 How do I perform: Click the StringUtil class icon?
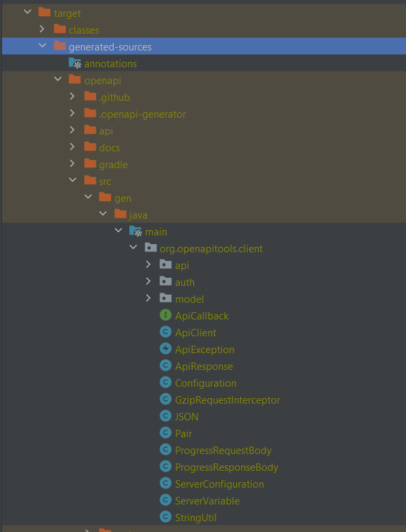(x=165, y=517)
